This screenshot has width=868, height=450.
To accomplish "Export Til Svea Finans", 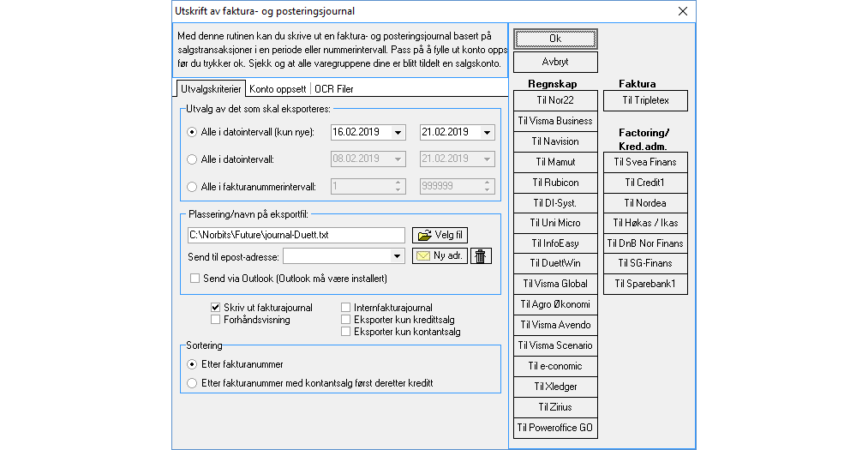I will coord(645,162).
